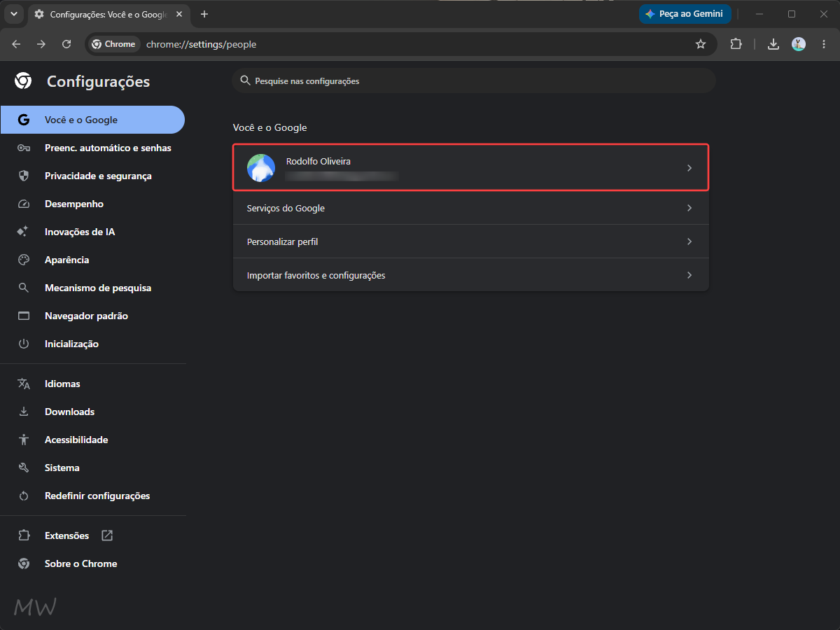Expand Personalizar perfil chevron
This screenshot has width=840, height=630.
[689, 241]
